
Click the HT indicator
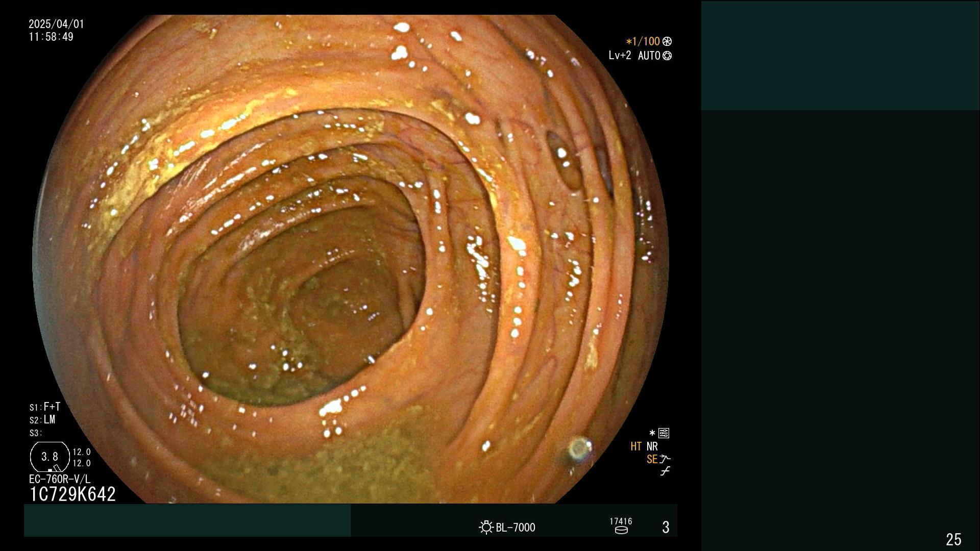point(636,446)
